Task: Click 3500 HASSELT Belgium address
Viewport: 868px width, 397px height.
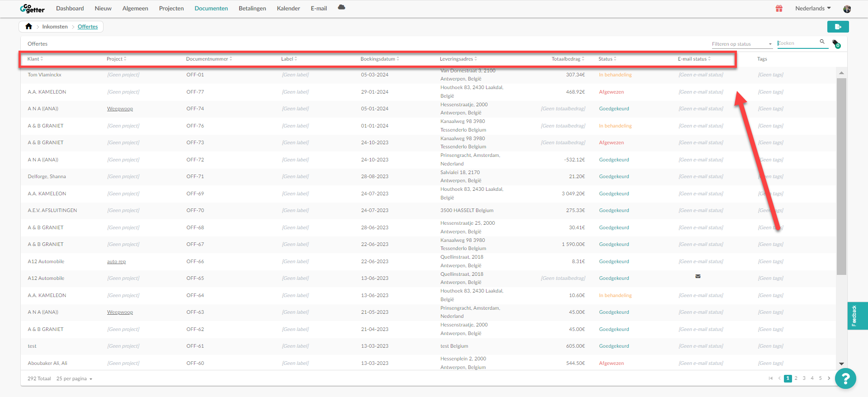Action: click(467, 211)
